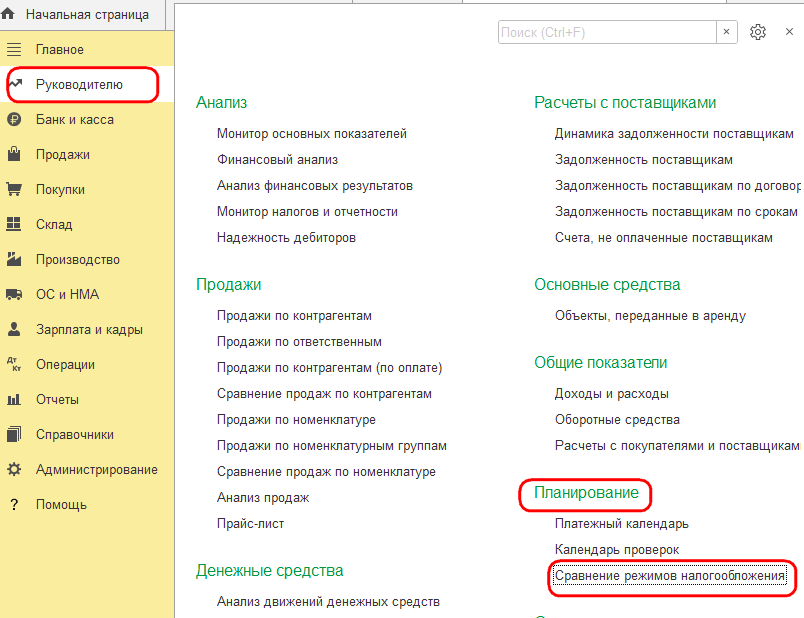
Task: Switch to the Склад section
Action: point(54,224)
